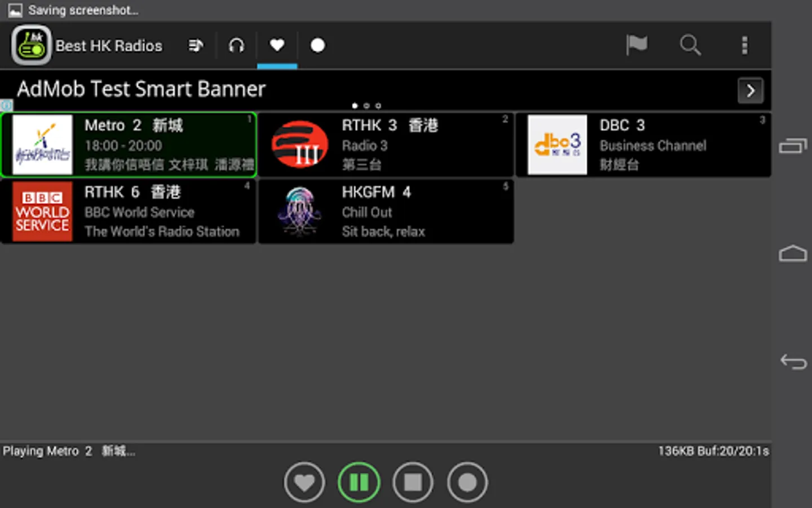812x508 pixels.
Task: Select HKGFM 4 Chill Out station
Action: click(386, 211)
